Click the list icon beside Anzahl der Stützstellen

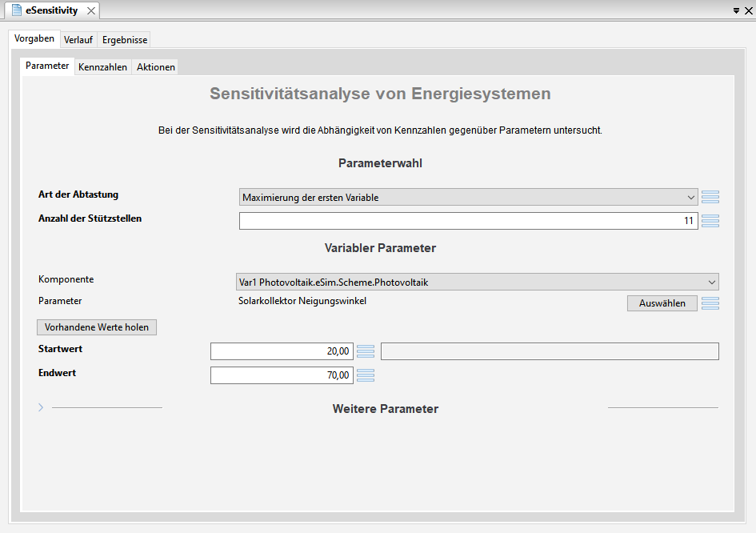[710, 221]
